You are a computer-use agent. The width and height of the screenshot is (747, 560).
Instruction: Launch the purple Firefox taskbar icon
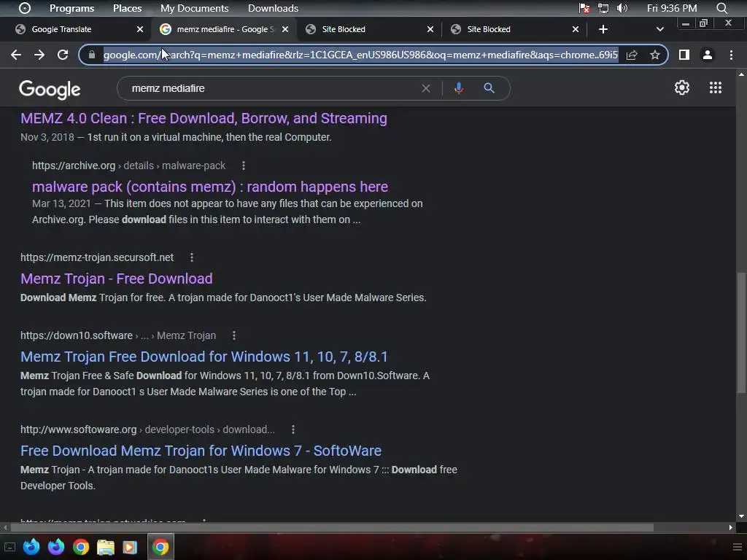[x=56, y=547]
